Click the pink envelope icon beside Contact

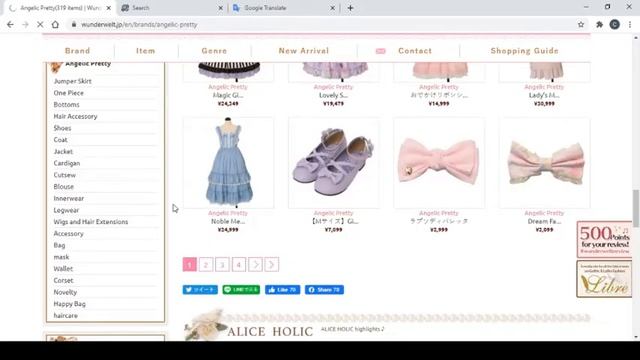click(380, 51)
